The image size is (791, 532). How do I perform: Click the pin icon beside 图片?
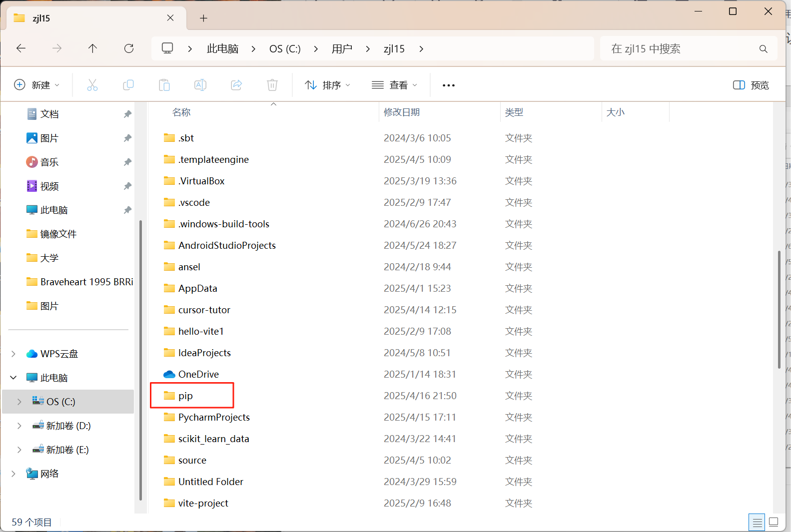[127, 138]
